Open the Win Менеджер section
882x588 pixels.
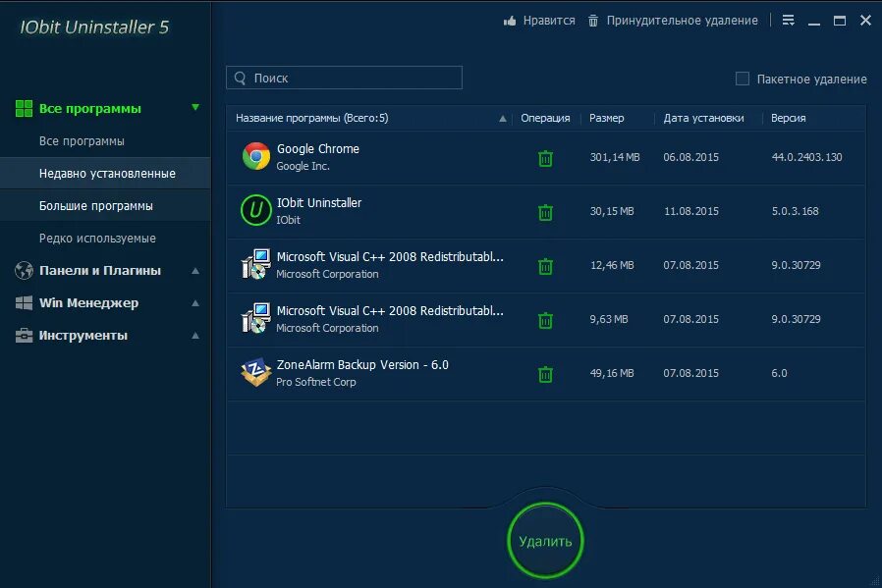click(x=88, y=303)
